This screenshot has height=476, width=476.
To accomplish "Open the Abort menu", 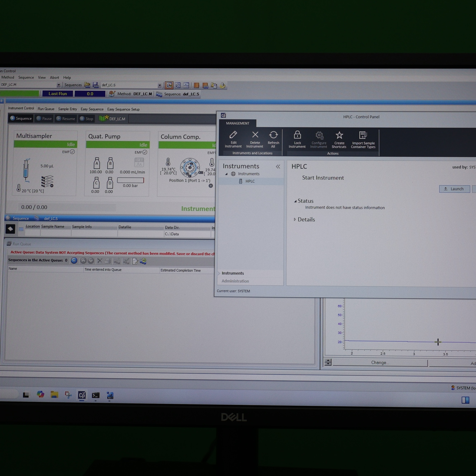I will coord(54,77).
